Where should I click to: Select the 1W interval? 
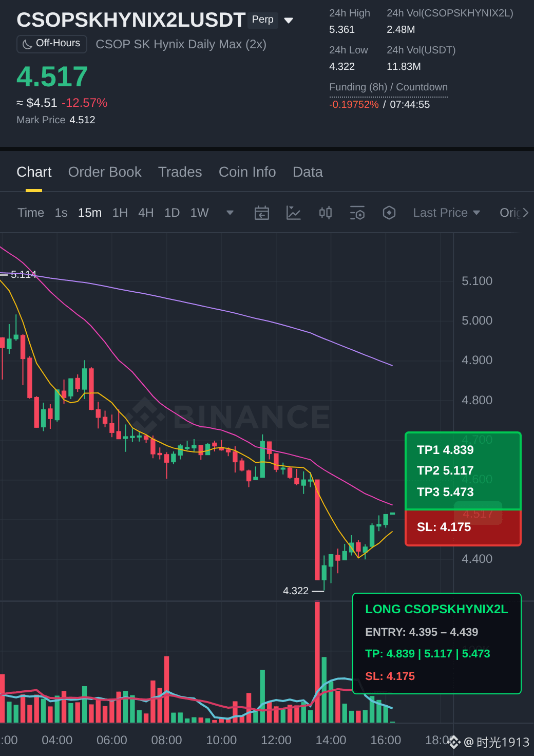pyautogui.click(x=200, y=213)
